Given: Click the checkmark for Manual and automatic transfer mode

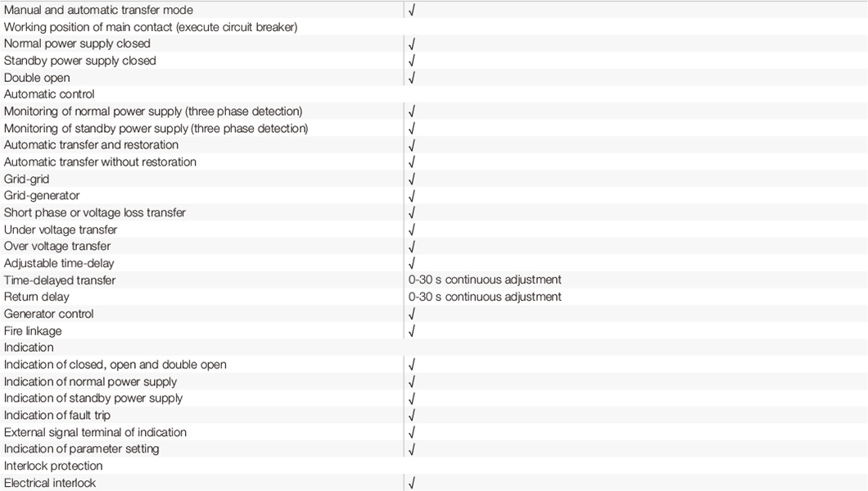Looking at the screenshot, I should click(412, 11).
